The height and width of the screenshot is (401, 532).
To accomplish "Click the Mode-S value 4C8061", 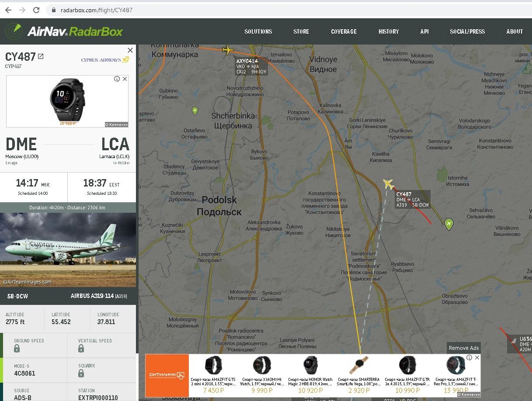I will pos(24,373).
